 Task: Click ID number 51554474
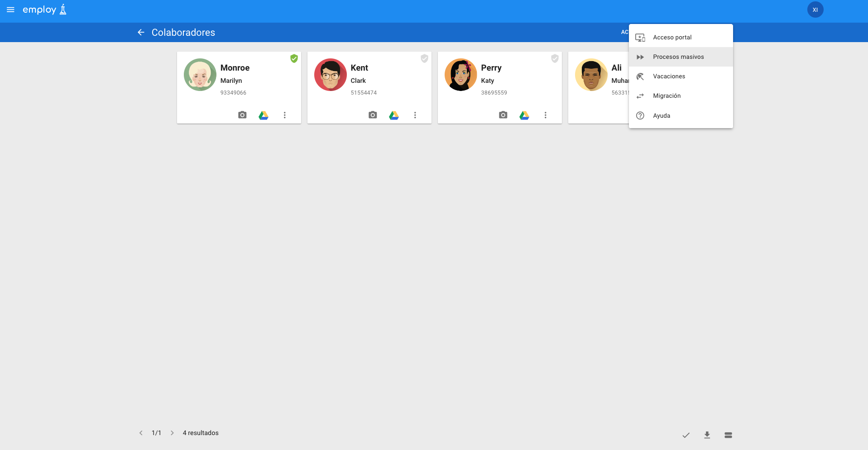364,93
